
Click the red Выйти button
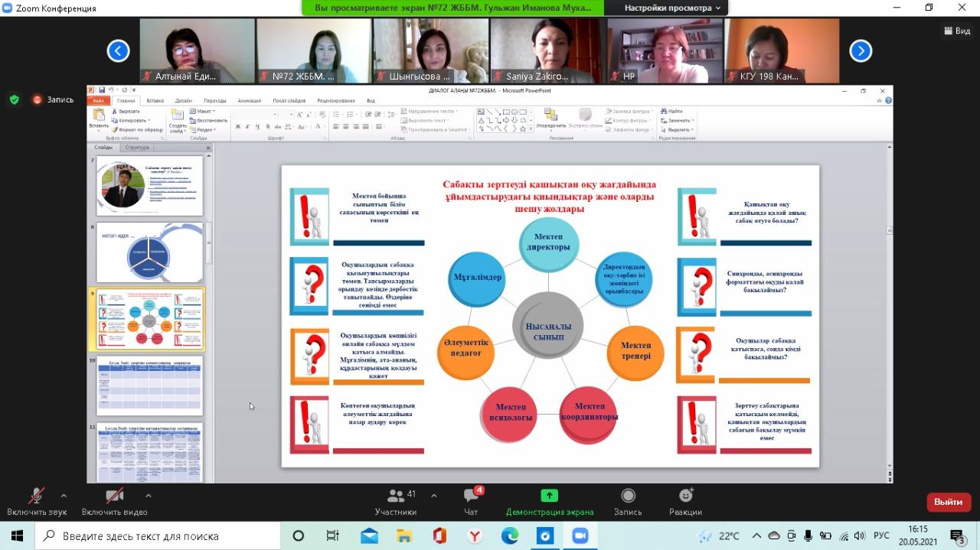(x=949, y=502)
